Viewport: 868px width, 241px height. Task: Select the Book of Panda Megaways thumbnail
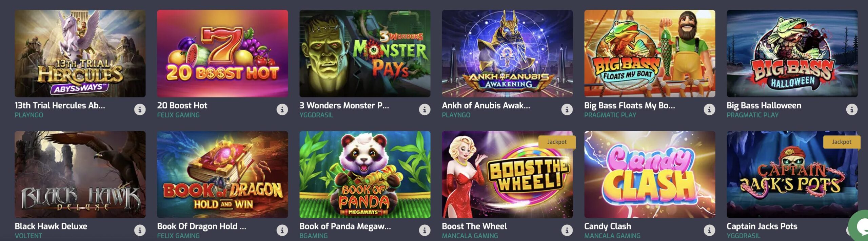[x=365, y=174]
